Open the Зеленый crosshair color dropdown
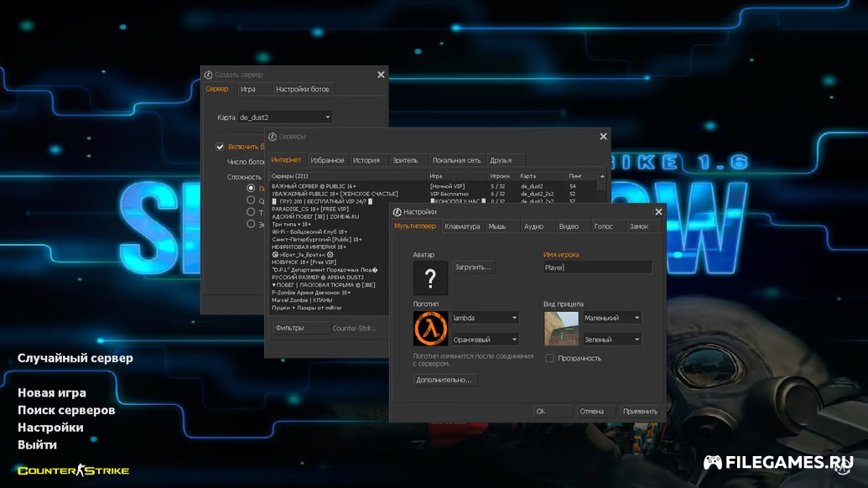Viewport: 868px width, 488px height. (612, 339)
